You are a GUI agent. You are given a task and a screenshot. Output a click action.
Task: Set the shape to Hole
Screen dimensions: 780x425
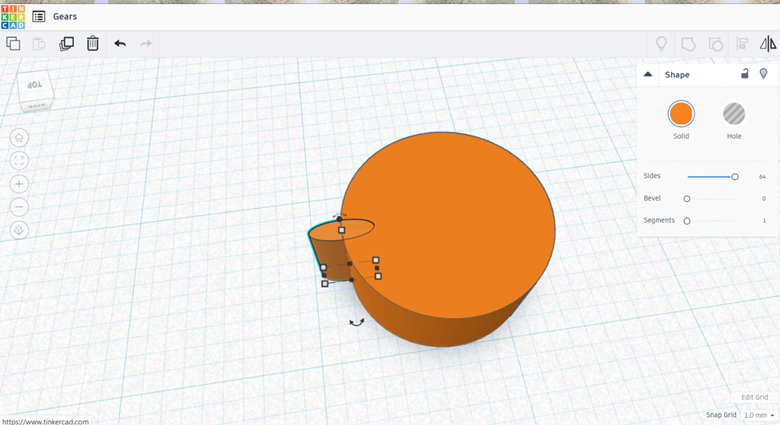pos(734,114)
